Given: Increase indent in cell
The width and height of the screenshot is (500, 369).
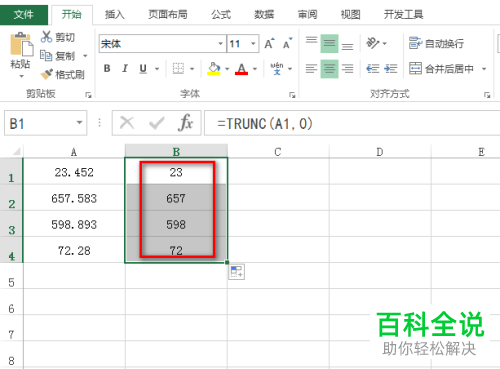Looking at the screenshot, I should click(x=390, y=69).
